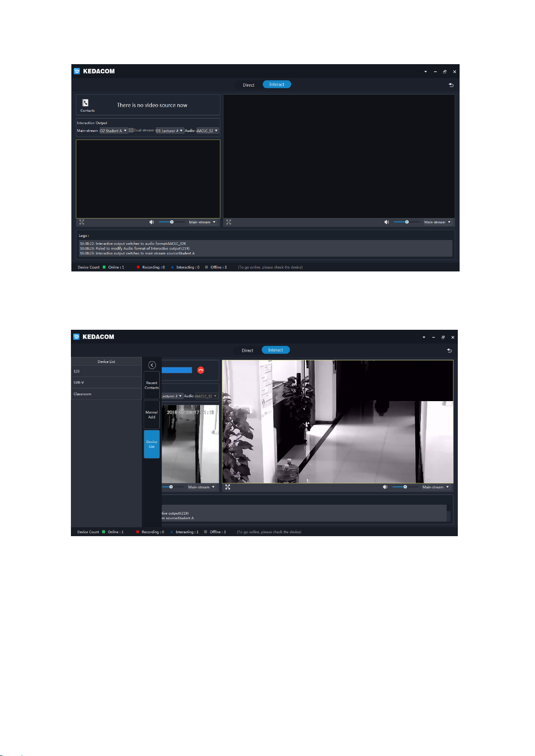Tick the Dual-stream checkbox

click(x=131, y=130)
